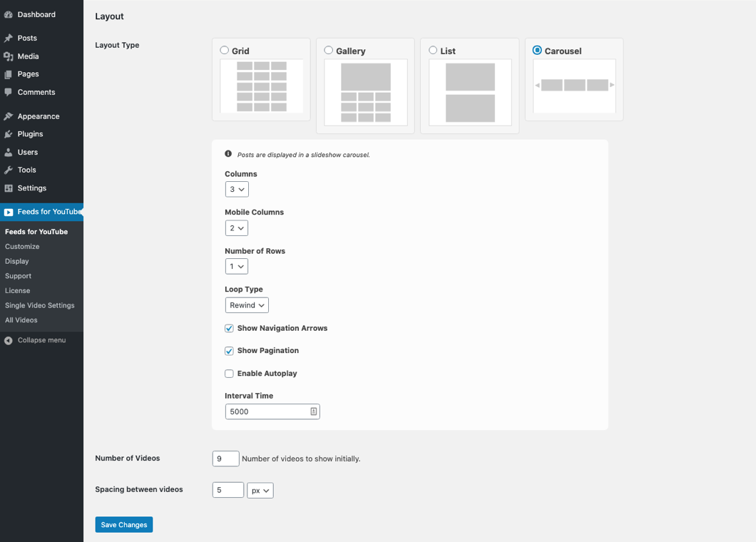Click the Plugins plug icon

coord(9,134)
